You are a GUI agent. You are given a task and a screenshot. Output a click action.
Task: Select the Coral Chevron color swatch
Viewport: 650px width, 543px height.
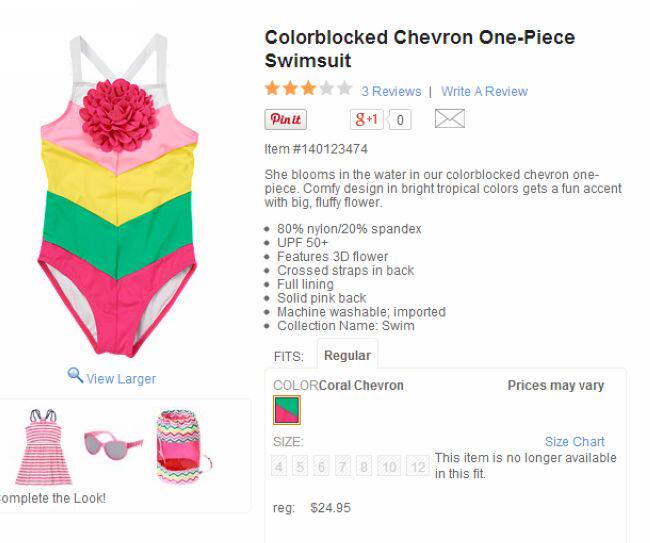tap(286, 410)
